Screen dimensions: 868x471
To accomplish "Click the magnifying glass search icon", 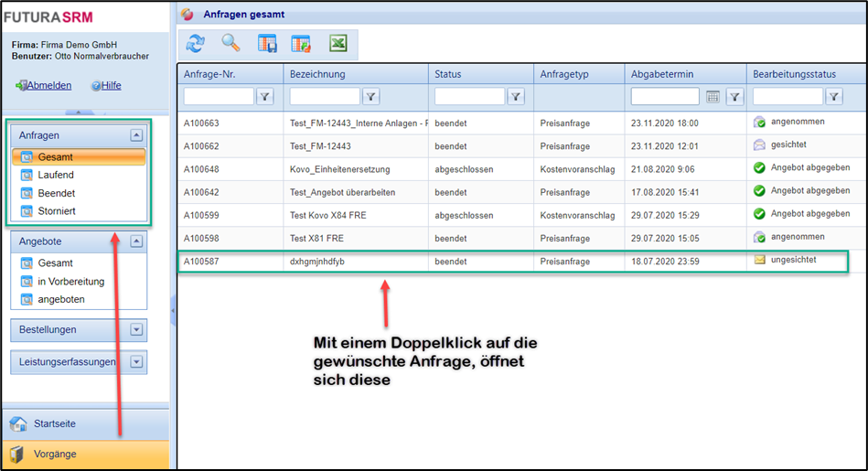I will pos(230,43).
